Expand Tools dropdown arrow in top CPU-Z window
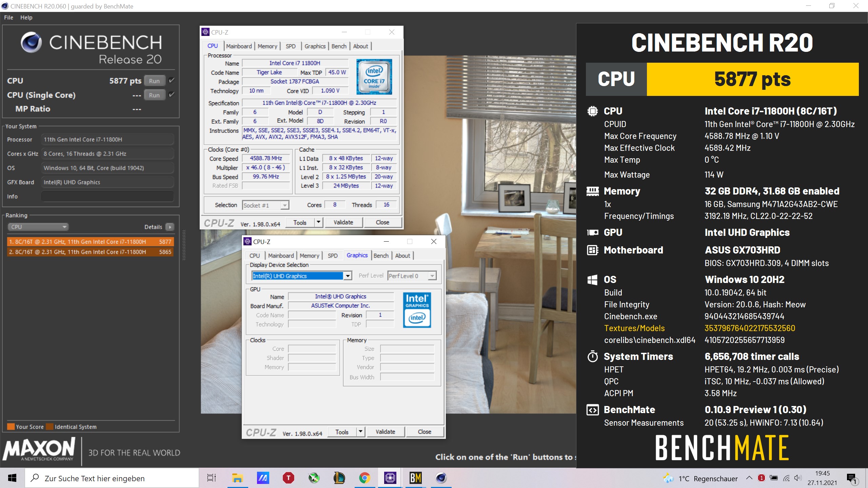The height and width of the screenshot is (488, 868). pos(318,222)
